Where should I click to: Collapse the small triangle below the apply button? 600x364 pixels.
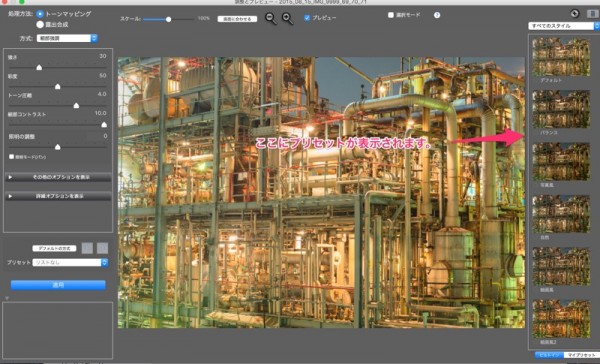tap(7, 298)
